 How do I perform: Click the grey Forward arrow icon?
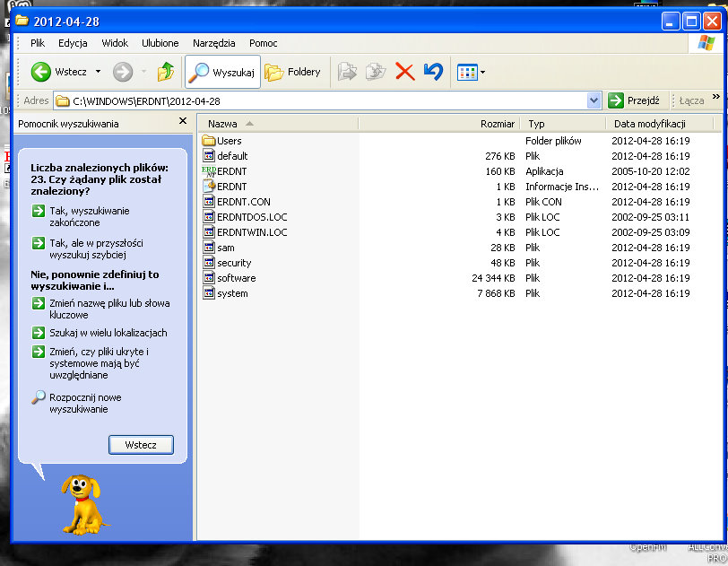pyautogui.click(x=123, y=72)
